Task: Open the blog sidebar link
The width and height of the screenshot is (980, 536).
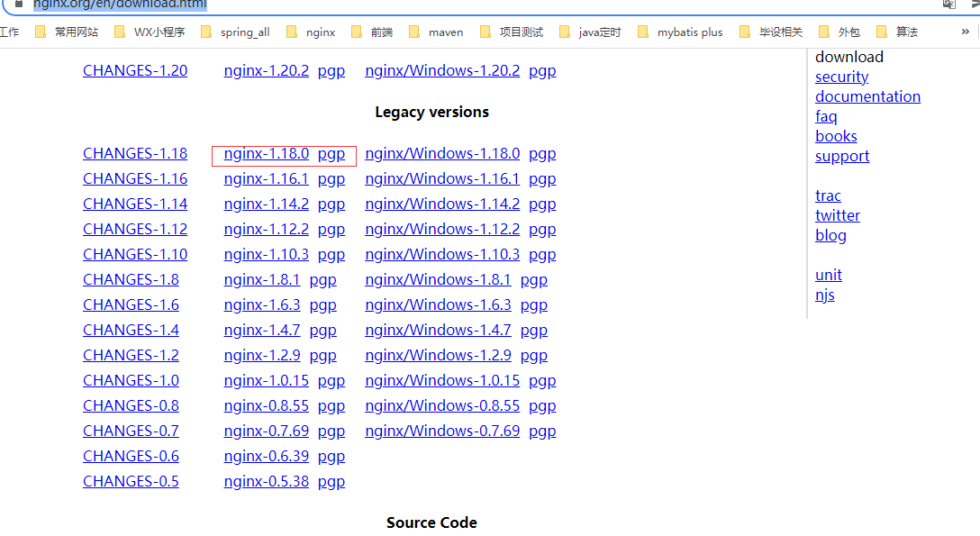Action: [x=830, y=235]
